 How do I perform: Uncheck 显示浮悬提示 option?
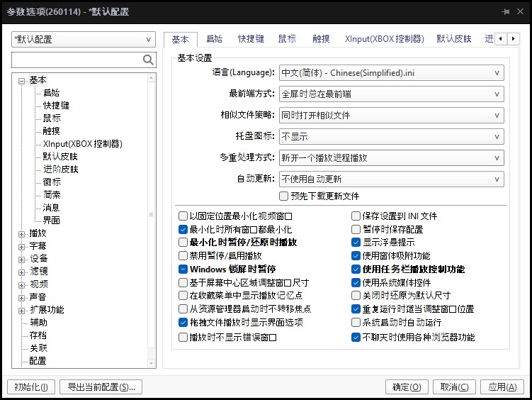click(356, 243)
